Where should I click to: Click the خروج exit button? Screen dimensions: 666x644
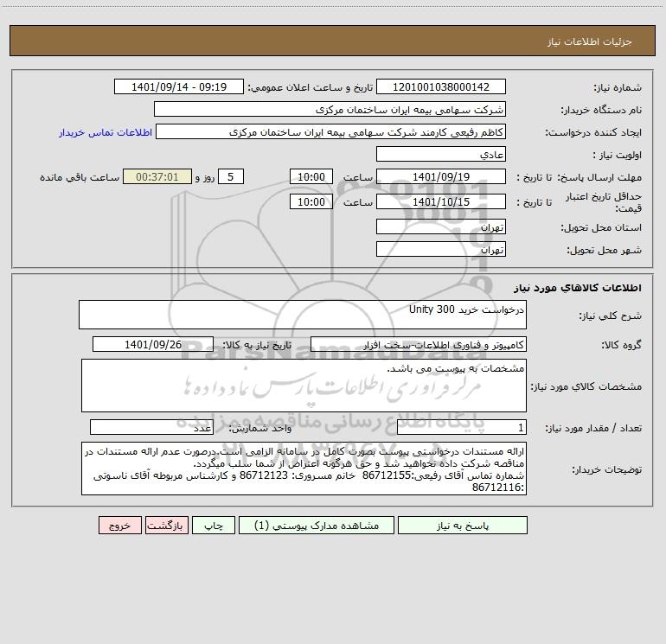[x=119, y=526]
